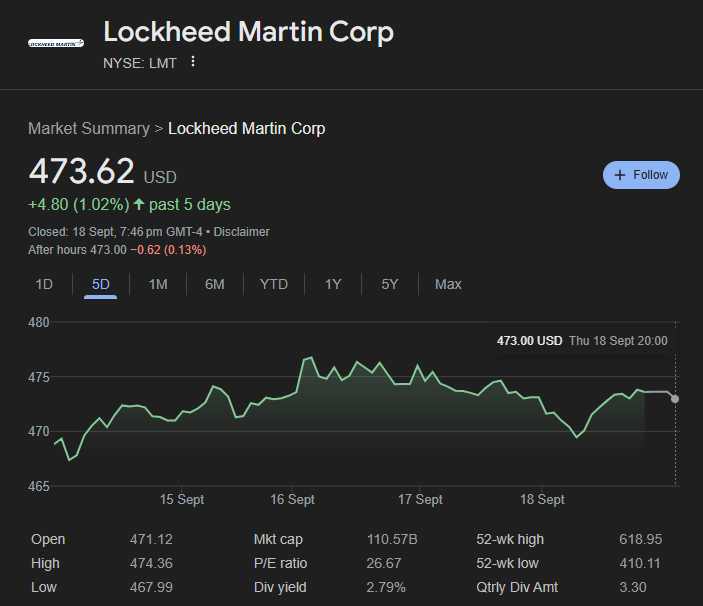This screenshot has width=703, height=606.
Task: Click the Mkt cap value 110.57B
Action: point(392,539)
